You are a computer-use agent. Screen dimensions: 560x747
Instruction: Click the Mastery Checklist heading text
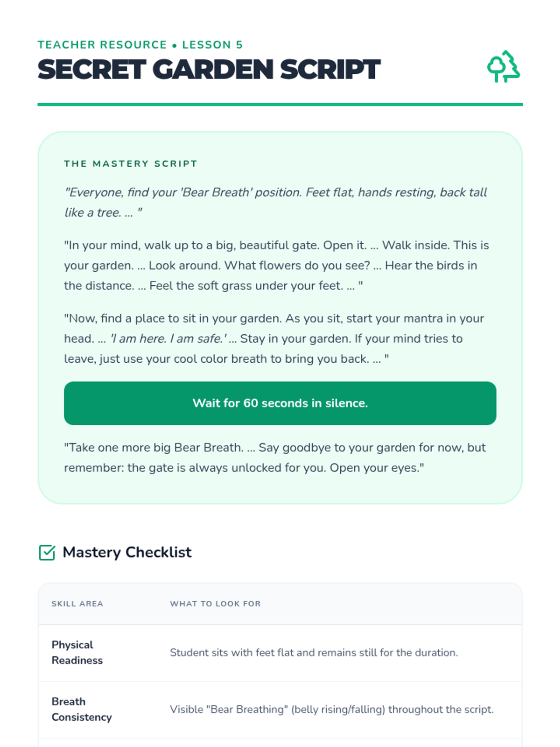[x=127, y=552]
